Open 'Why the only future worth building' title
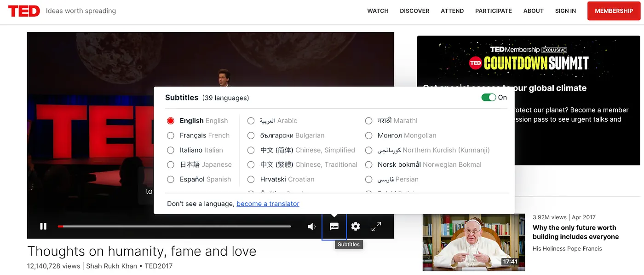Viewport: 644px width, 275px height. click(x=575, y=232)
